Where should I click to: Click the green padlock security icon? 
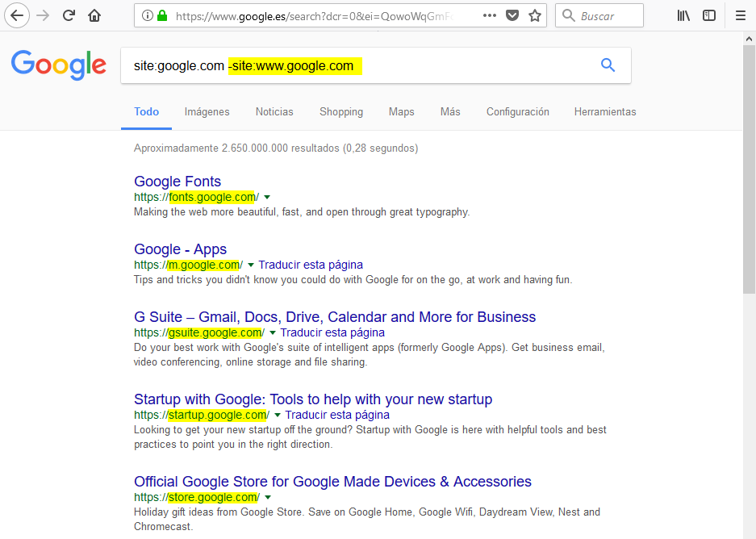[x=162, y=15]
